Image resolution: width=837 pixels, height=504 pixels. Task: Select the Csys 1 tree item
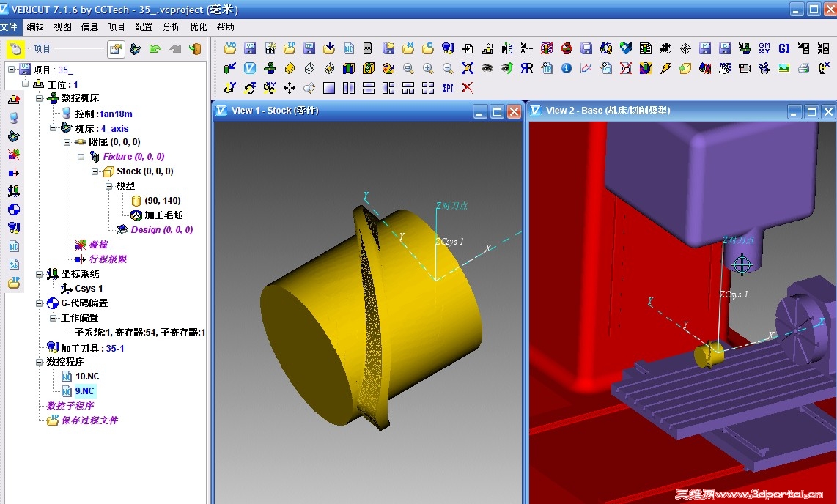click(x=89, y=288)
